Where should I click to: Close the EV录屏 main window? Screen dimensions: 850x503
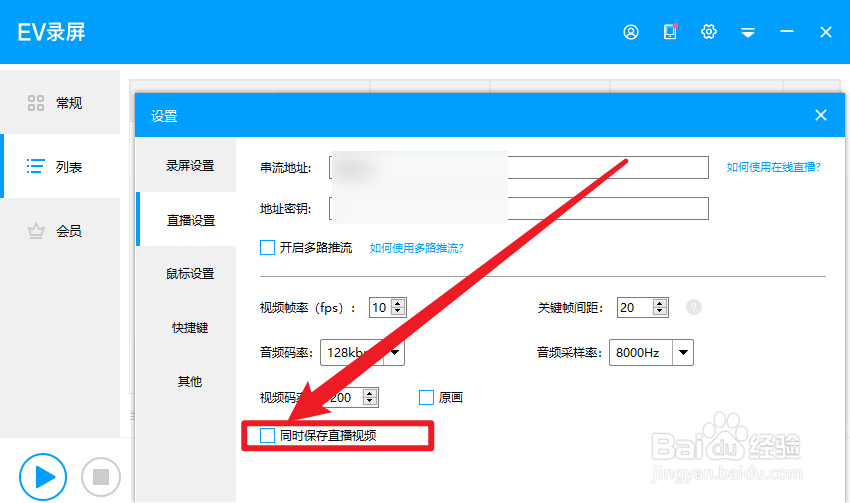coord(826,32)
